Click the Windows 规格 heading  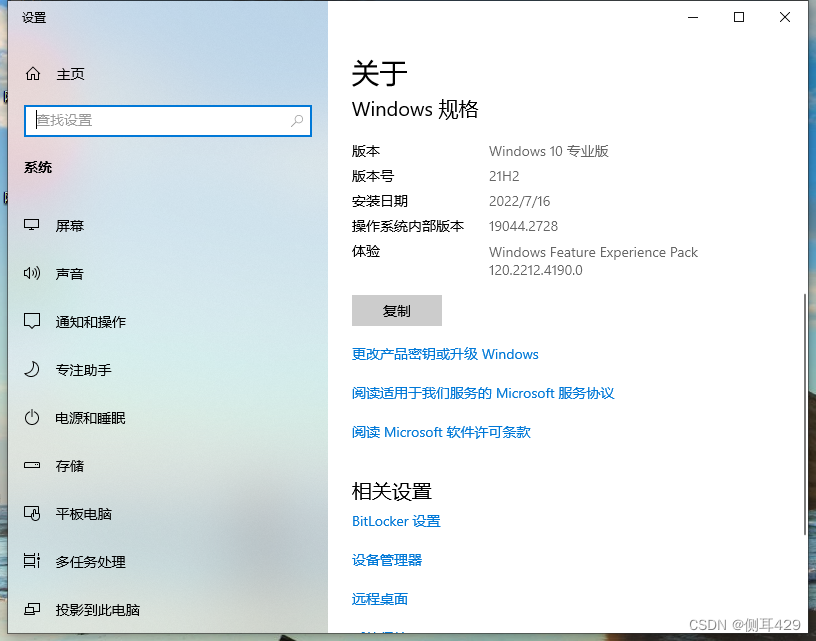click(415, 109)
